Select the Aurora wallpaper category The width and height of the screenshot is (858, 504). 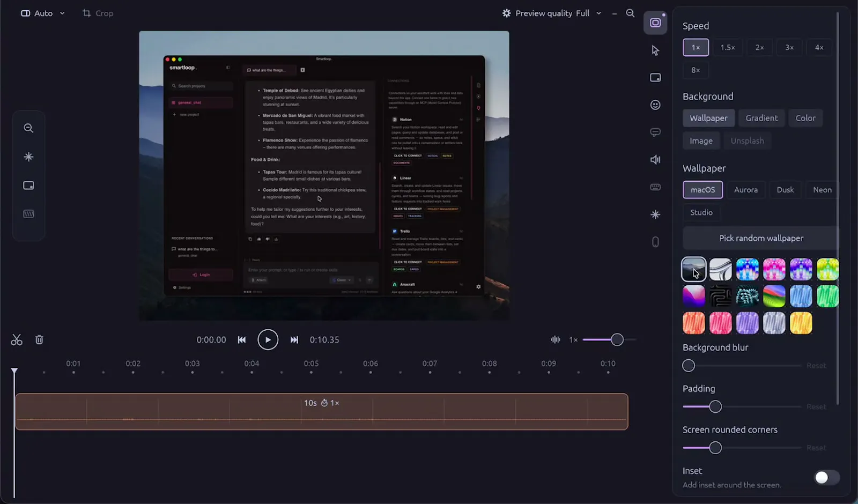click(745, 190)
